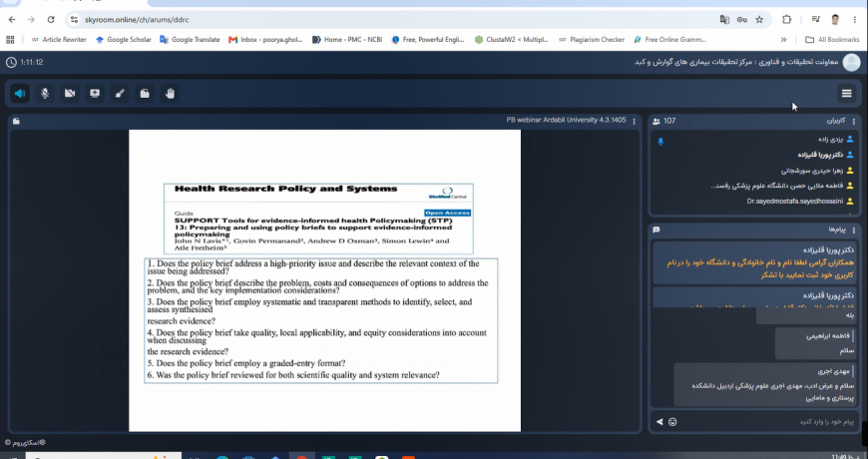Open Gmail Inbox bookmark
Screen dimensions: 868x459
[265, 39]
